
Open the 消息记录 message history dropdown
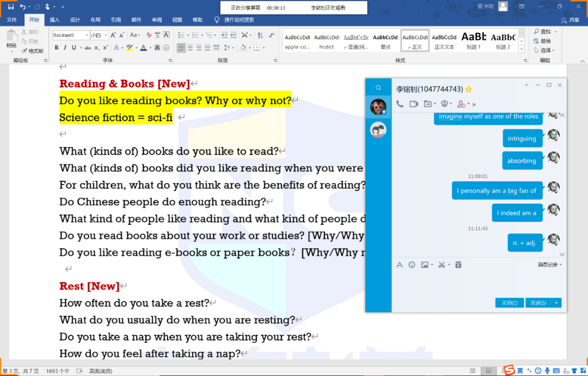pyautogui.click(x=549, y=265)
